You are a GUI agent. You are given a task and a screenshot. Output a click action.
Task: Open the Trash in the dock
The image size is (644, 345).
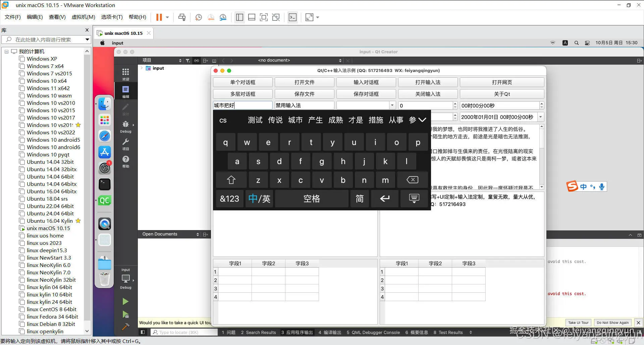pyautogui.click(x=105, y=279)
